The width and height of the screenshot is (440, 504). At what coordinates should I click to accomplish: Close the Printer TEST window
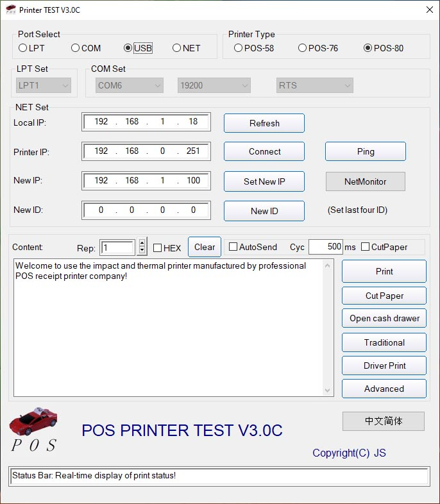coord(429,10)
